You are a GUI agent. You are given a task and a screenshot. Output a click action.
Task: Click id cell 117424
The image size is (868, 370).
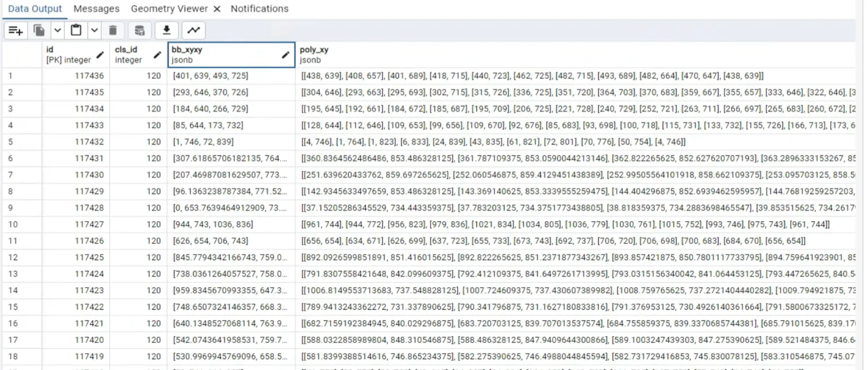[76, 274]
